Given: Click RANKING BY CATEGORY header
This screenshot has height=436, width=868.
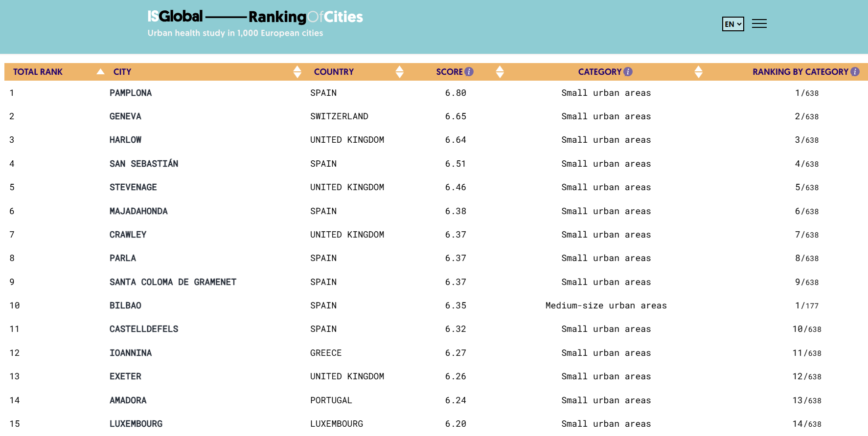Looking at the screenshot, I should [800, 72].
